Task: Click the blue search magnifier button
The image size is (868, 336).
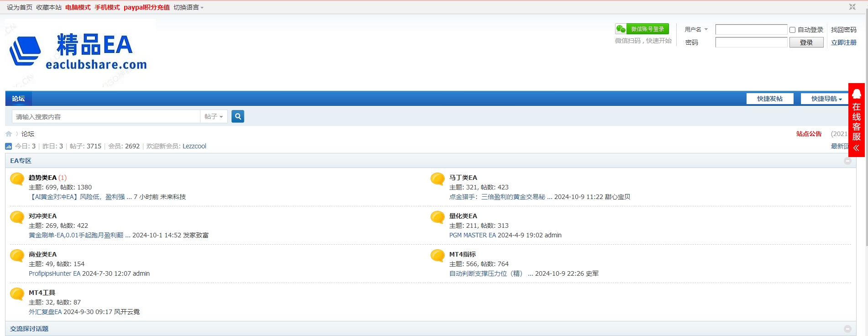Action: pos(237,116)
